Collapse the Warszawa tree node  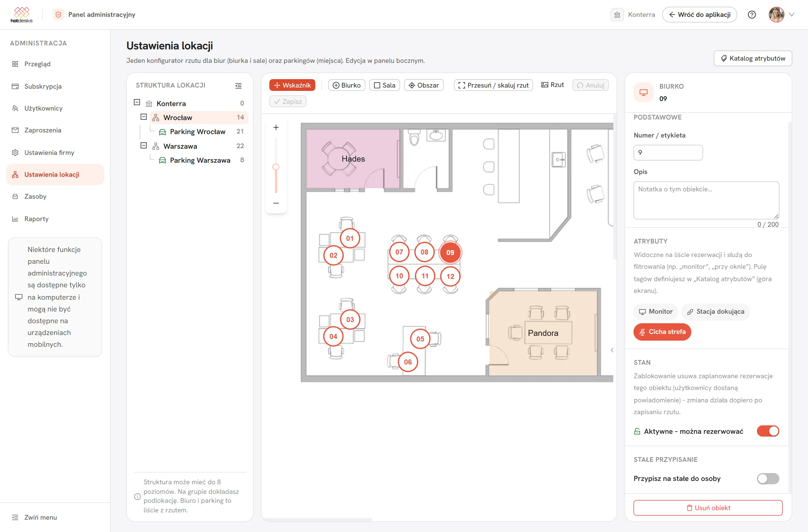click(x=144, y=146)
